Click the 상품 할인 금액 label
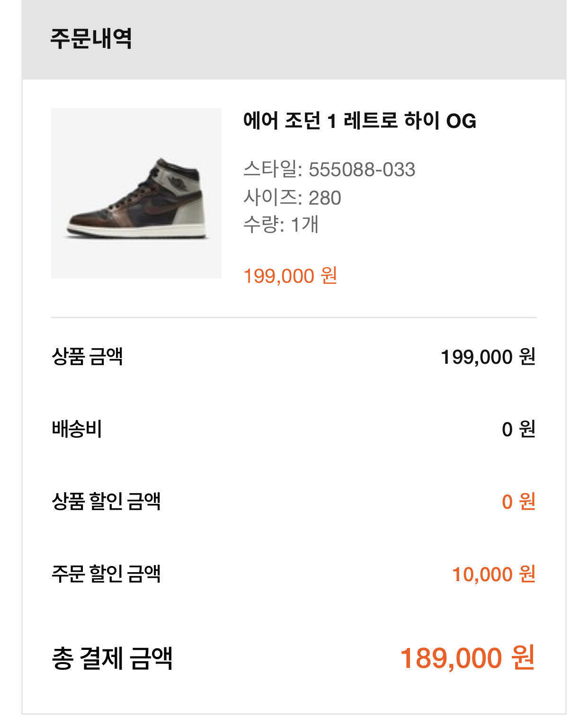Image resolution: width=588 pixels, height=719 pixels. click(x=106, y=501)
